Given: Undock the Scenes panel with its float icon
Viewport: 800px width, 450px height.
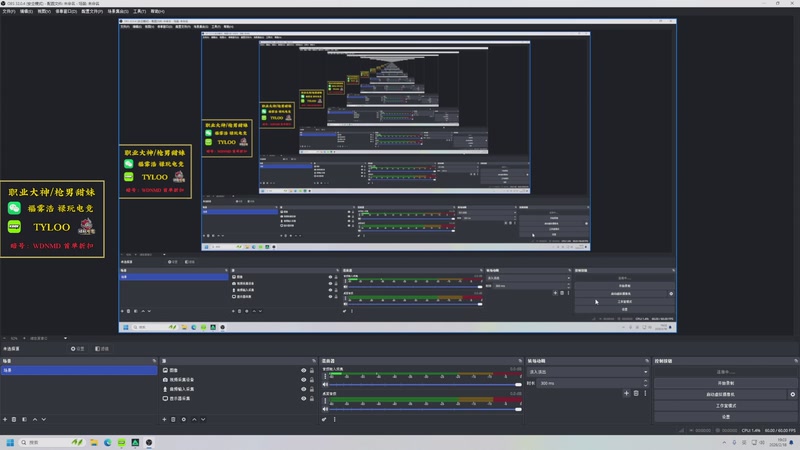Looking at the screenshot, I should pos(154,361).
